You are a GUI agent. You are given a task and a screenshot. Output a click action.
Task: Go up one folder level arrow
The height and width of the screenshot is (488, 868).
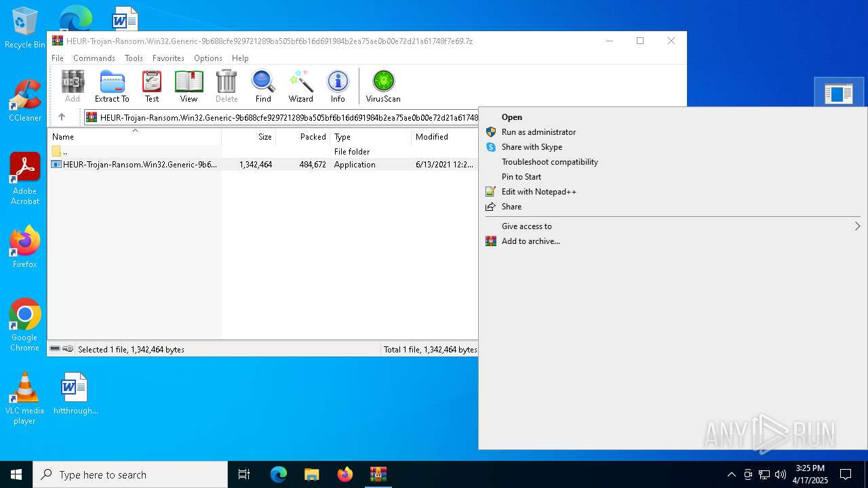62,117
